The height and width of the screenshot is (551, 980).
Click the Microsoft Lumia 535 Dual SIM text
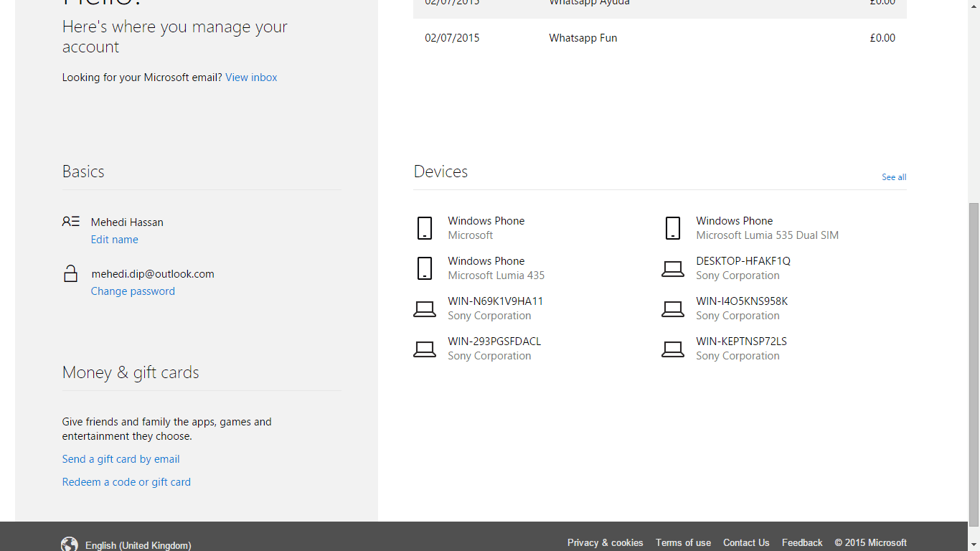coord(767,235)
